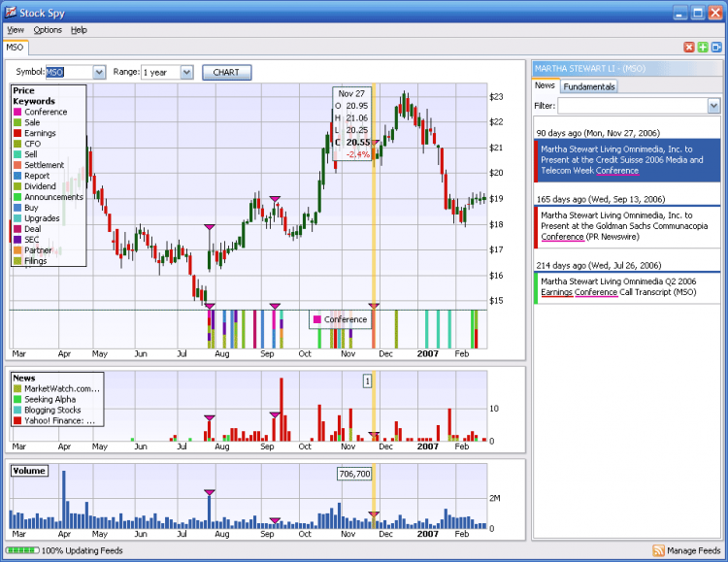Image resolution: width=728 pixels, height=562 pixels.
Task: Click the Partner keyword label
Action: point(38,250)
